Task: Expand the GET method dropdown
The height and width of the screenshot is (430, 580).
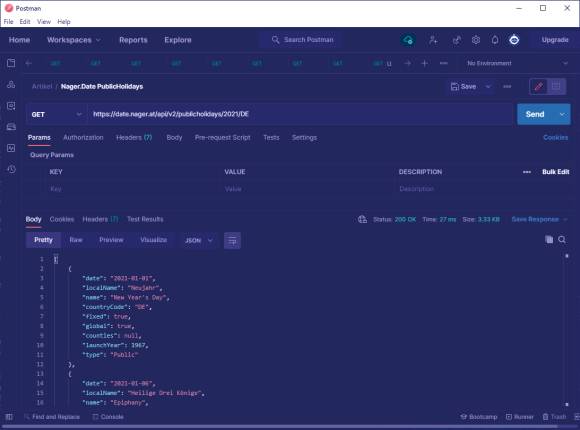Action: (x=56, y=114)
